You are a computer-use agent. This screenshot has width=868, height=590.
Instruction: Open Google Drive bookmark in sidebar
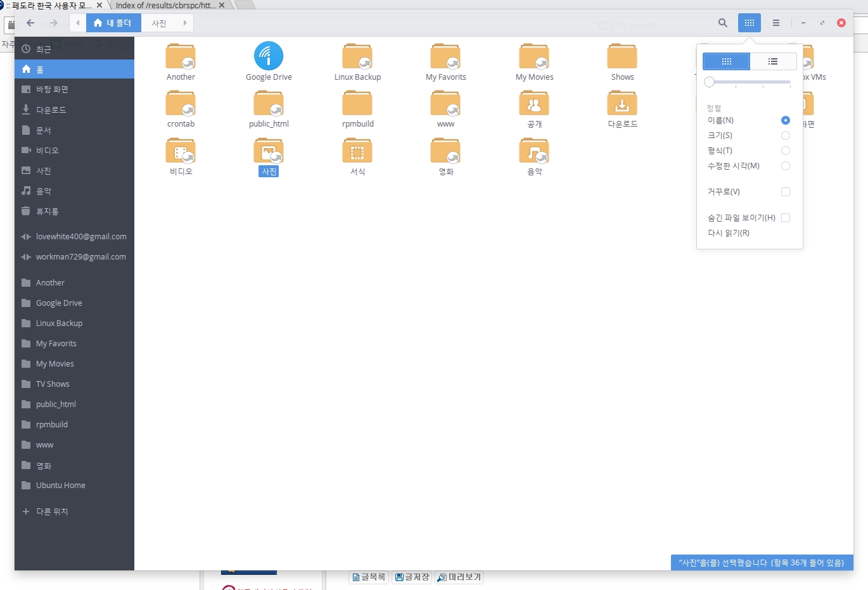74,303
